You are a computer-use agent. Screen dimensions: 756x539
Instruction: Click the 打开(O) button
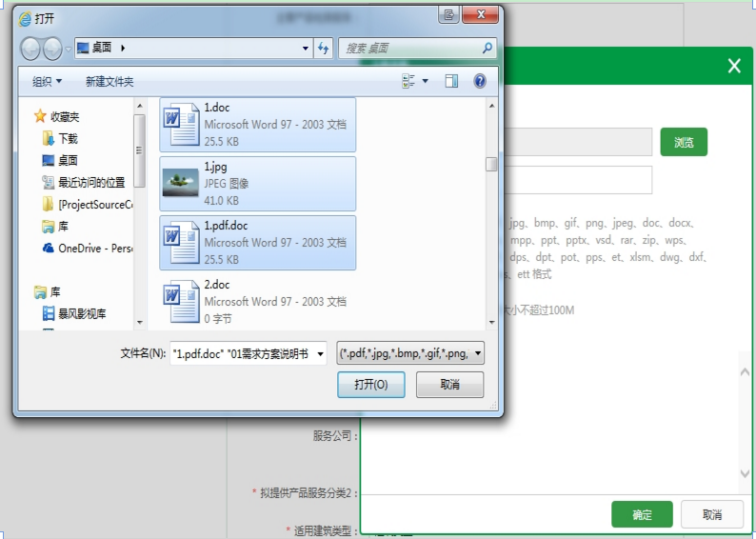[370, 384]
